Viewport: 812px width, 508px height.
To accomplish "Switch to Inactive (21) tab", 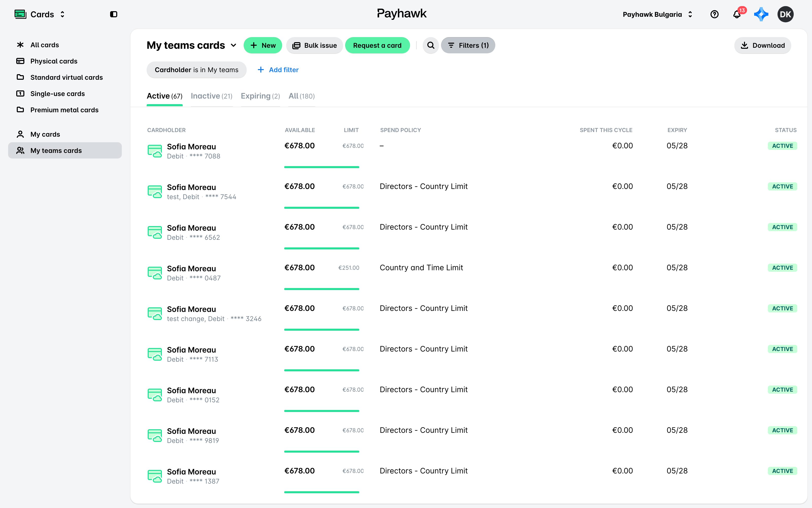I will coord(211,97).
